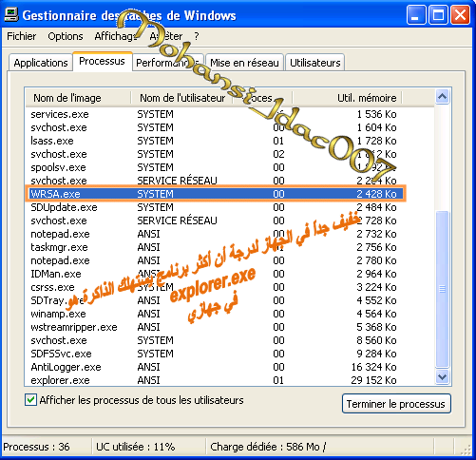Click the scroll down arrow of process list
Screen dimensions: 476x460
pos(442,377)
